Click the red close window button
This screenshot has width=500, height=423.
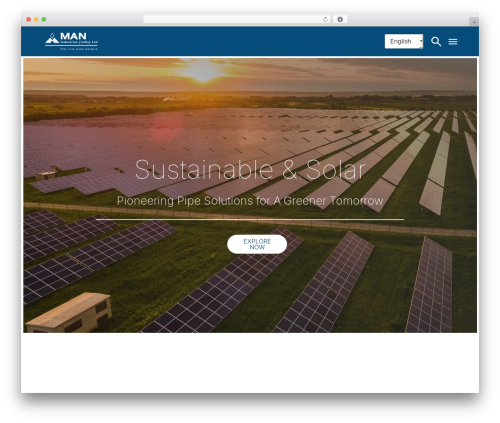(x=29, y=20)
